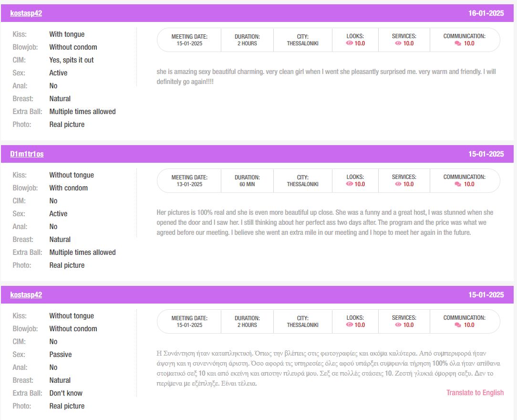The width and height of the screenshot is (517, 420).
Task: Click 'Real picture' value in first review
Action: [67, 125]
